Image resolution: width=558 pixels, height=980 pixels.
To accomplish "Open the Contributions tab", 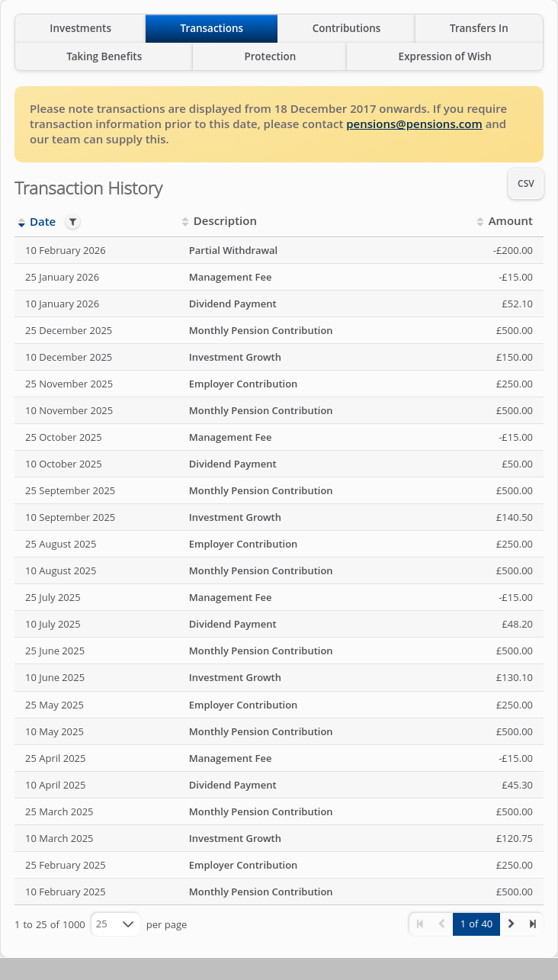I will coord(346,28).
